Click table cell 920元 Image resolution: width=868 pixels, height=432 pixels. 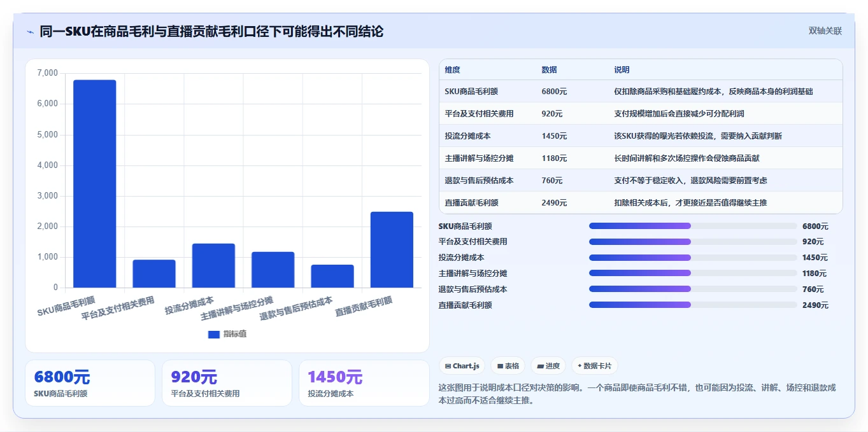coord(552,114)
